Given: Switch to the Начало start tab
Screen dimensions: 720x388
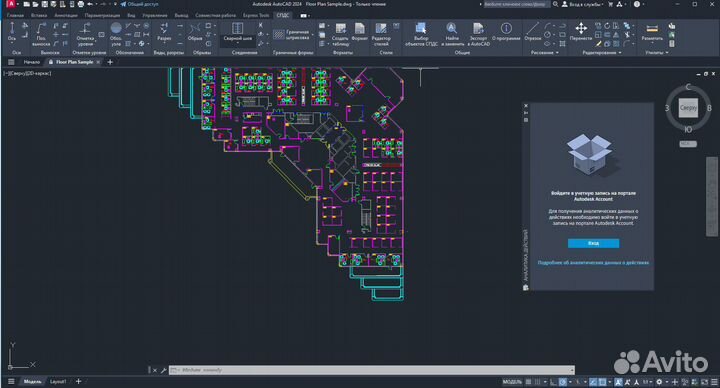Looking at the screenshot, I should click(32, 62).
